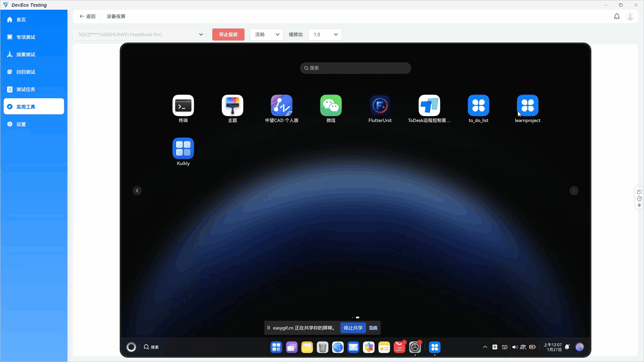Screen dimensions: 644x362
Task: Open the yellow notes icon in dock
Action: click(x=384, y=347)
